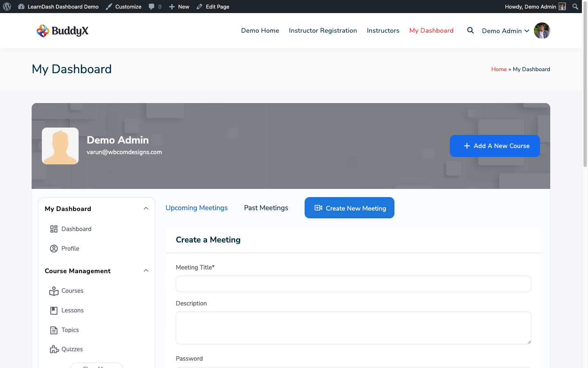588x368 pixels.
Task: Open Lessons via its sidebar icon
Action: tap(54, 310)
